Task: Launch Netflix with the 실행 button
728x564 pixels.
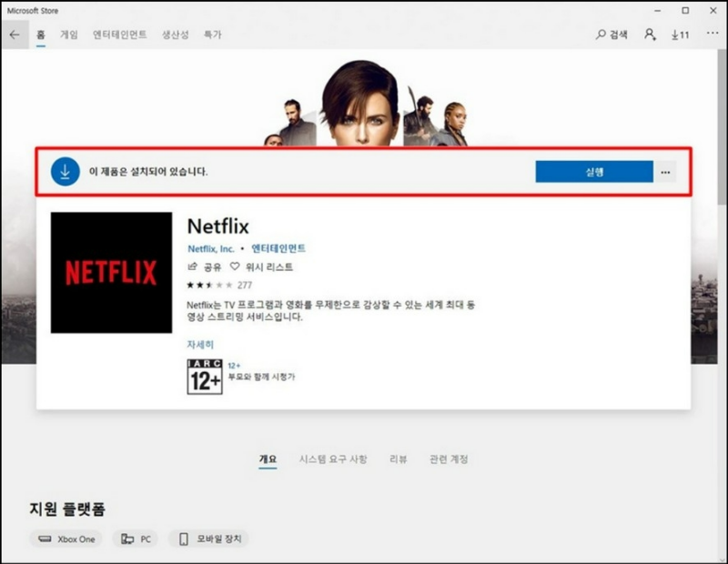Action: point(594,172)
